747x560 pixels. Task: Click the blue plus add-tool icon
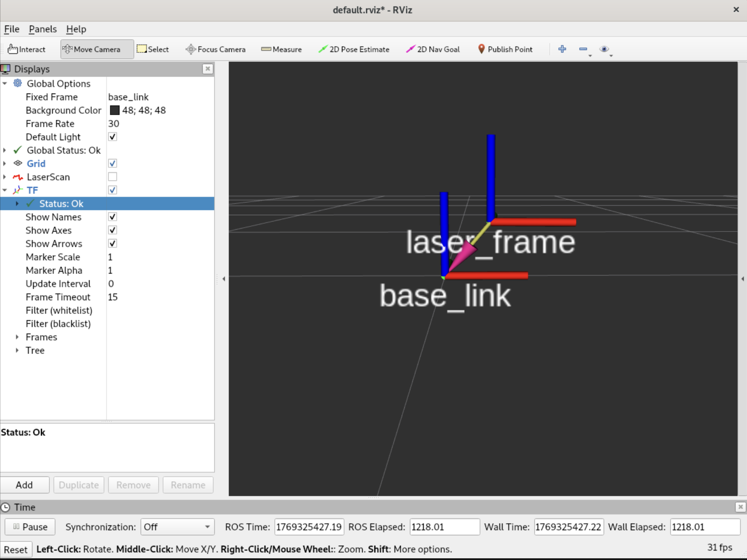562,49
